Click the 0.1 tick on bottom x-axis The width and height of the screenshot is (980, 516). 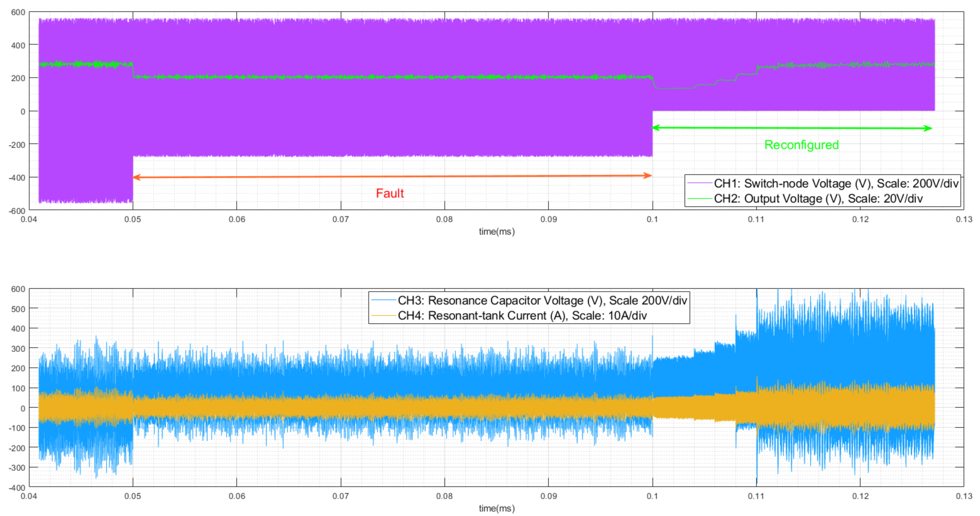652,496
